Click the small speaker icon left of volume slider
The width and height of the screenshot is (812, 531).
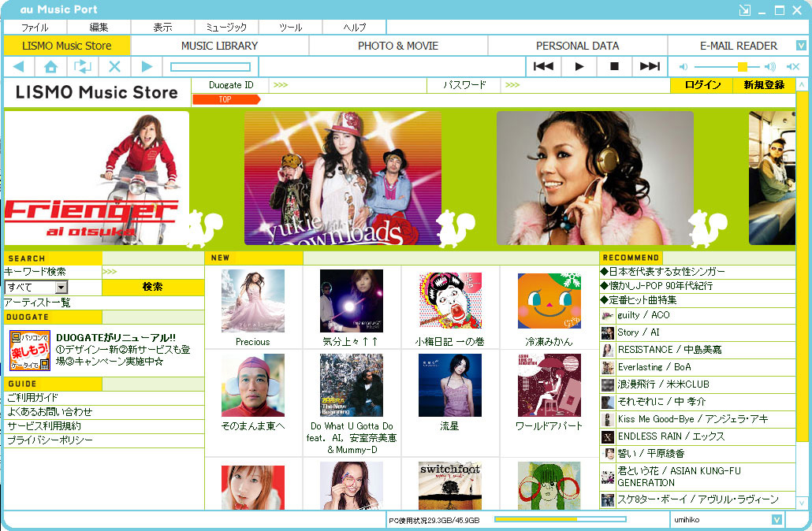683,66
